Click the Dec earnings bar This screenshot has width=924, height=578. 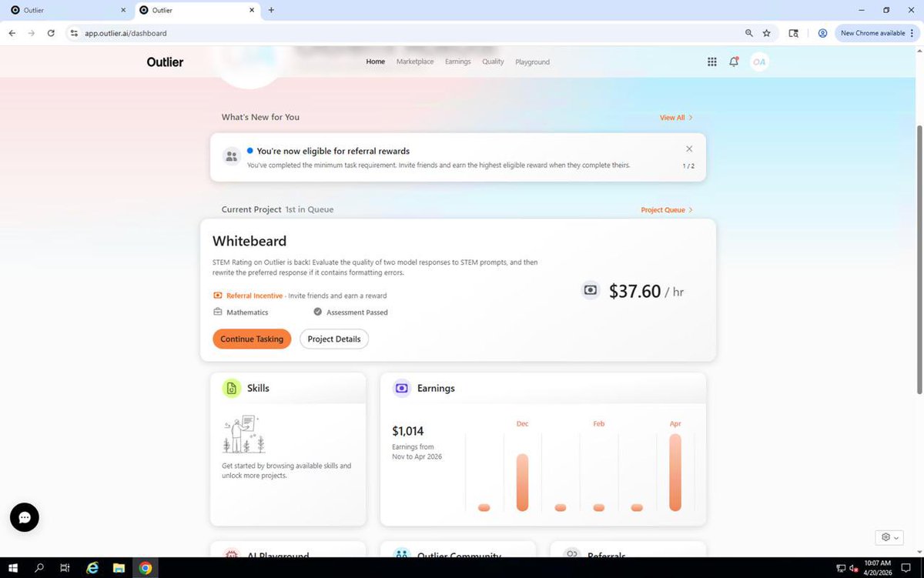click(522, 482)
